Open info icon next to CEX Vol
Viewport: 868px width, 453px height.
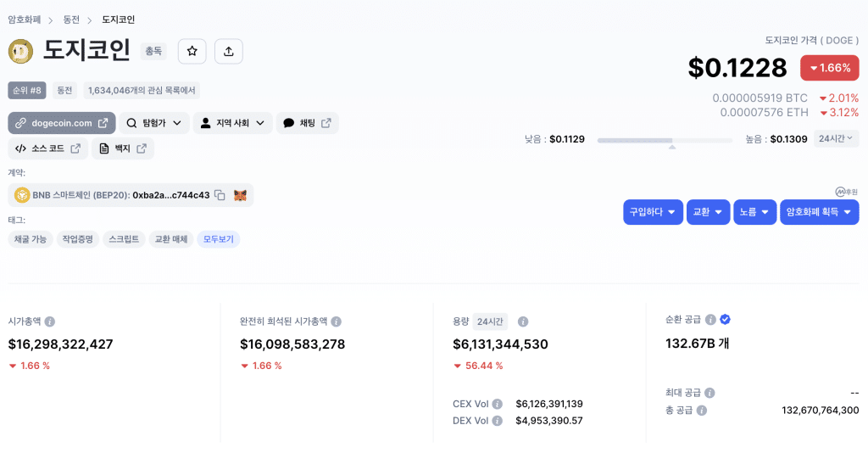point(497,404)
